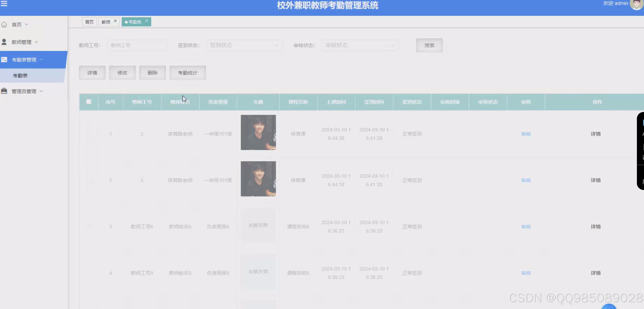
Task: Collapse the 考勤表管理 menu chevron
Action: [41, 59]
